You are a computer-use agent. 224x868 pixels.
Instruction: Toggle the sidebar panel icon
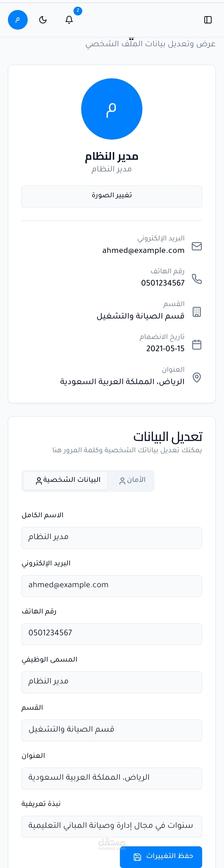pos(208,20)
